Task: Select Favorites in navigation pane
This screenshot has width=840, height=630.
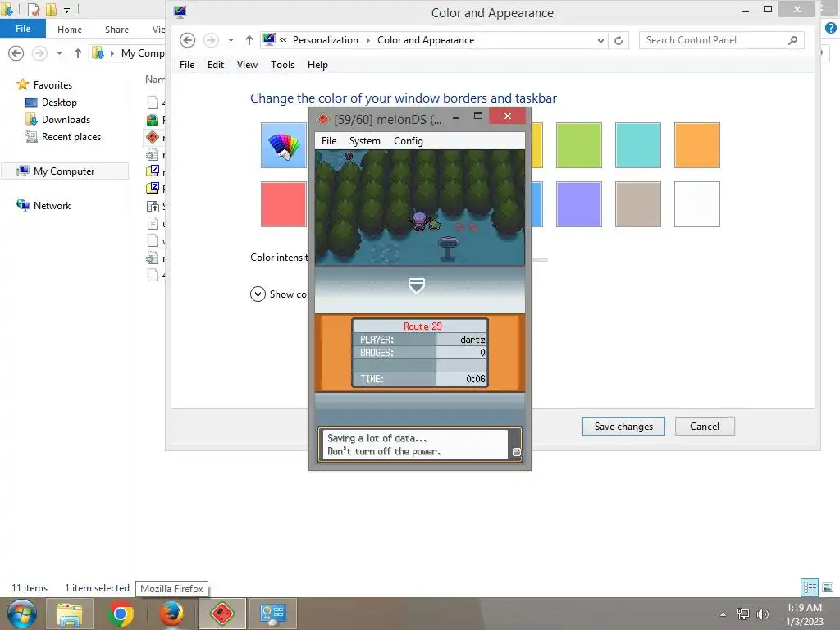Action: tap(52, 85)
